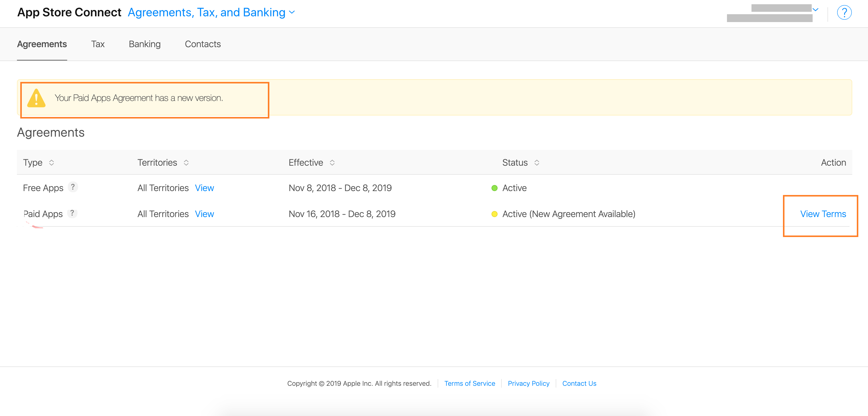Expand Agreements, Tax, and Banking dropdown
Viewport: 868px width, 416px height.
212,12
